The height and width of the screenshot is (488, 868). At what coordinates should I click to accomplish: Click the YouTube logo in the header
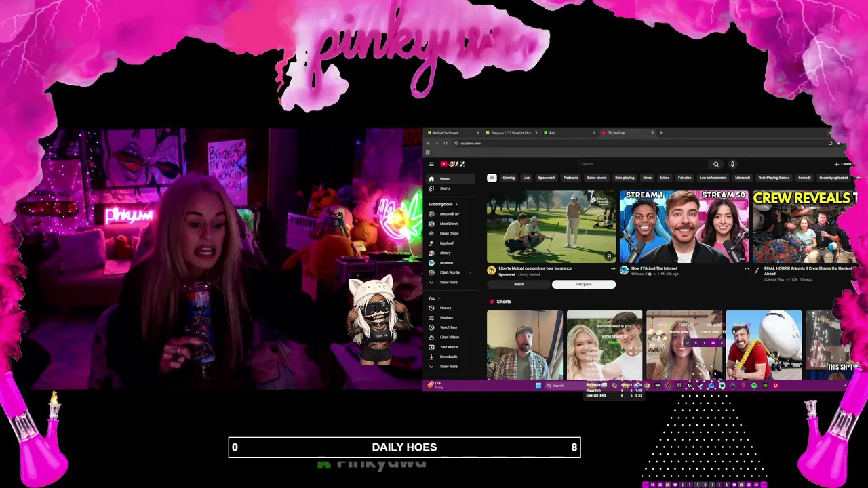pyautogui.click(x=452, y=164)
